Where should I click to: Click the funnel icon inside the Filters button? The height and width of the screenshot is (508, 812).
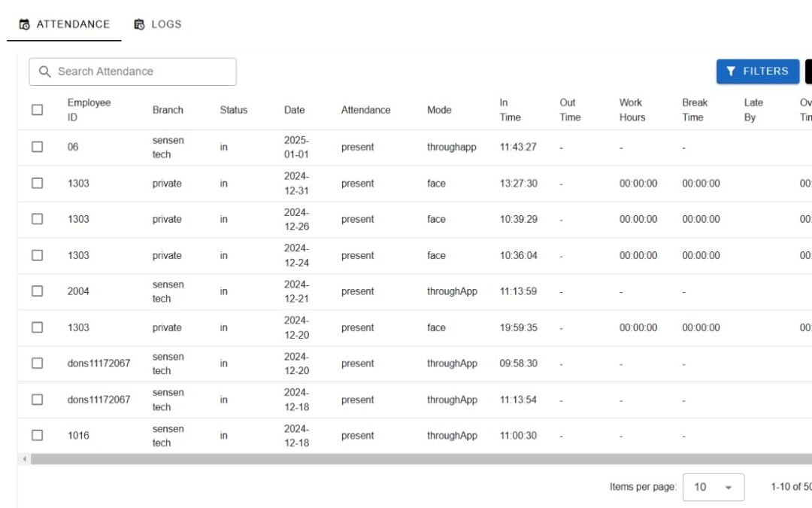tap(731, 71)
